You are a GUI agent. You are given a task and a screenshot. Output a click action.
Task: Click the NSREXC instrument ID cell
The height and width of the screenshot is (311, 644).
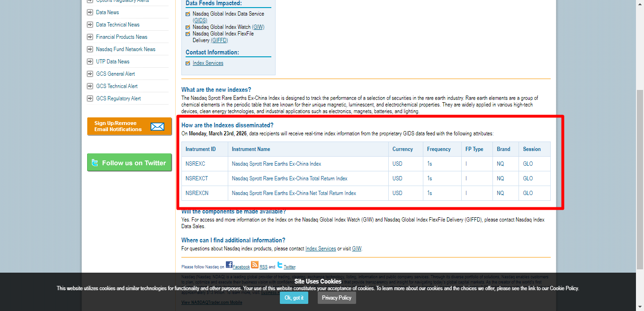tap(206, 164)
